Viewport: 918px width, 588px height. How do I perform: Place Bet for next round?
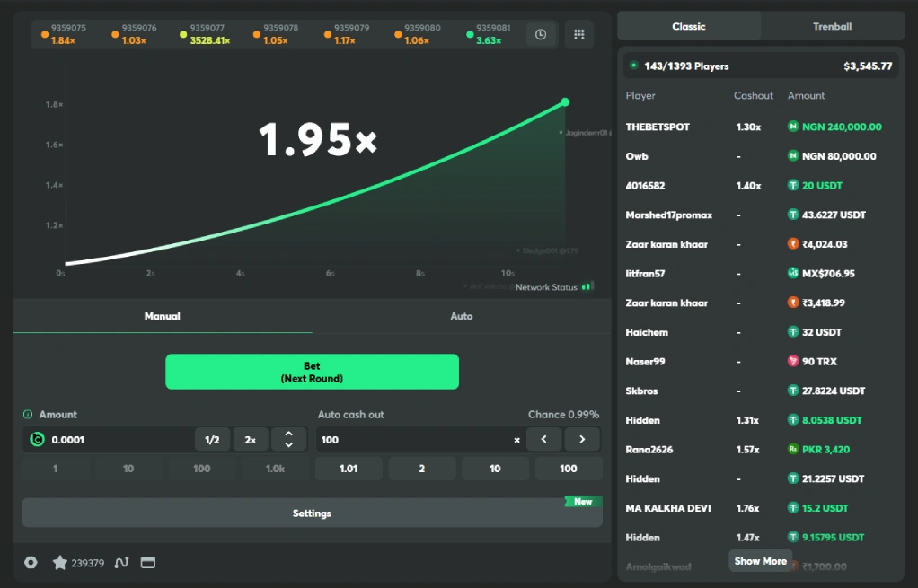click(x=312, y=372)
